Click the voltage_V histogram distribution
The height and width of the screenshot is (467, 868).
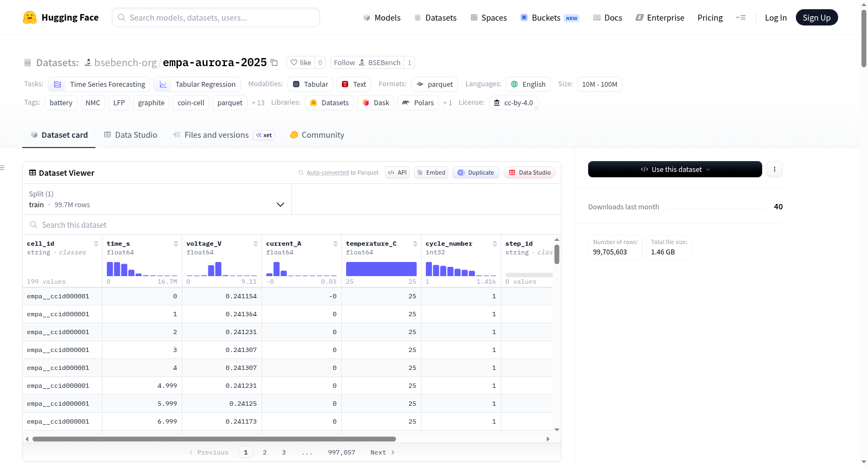click(x=222, y=268)
